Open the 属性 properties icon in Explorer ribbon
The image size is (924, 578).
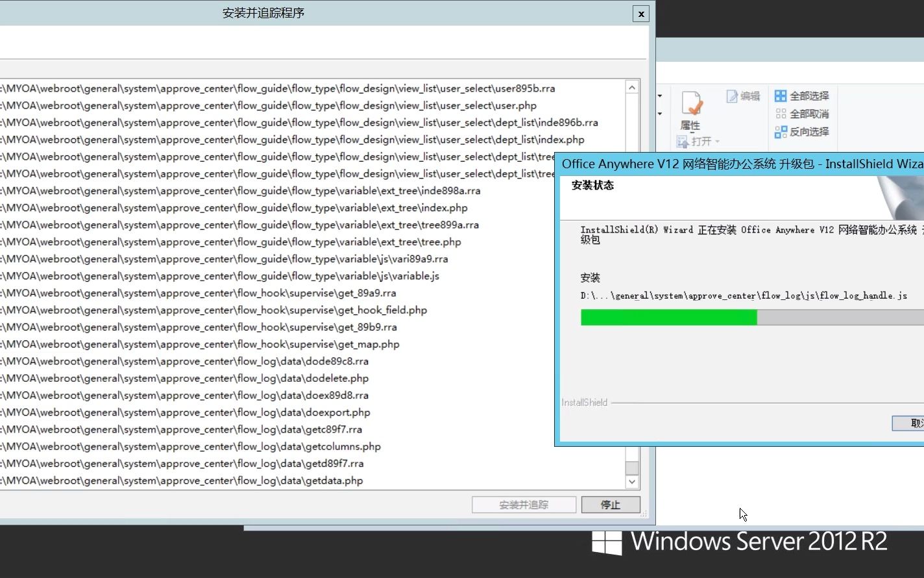(x=691, y=104)
